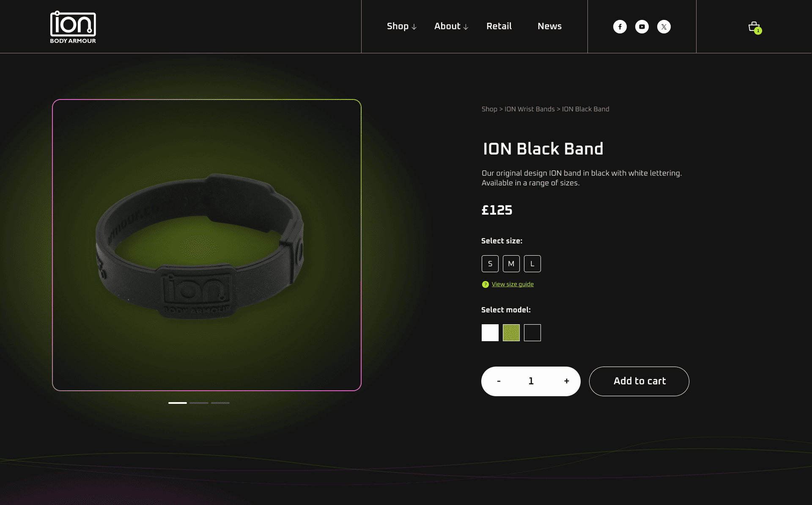Expand the Shop dropdown menu
Image resolution: width=812 pixels, height=505 pixels.
coord(402,26)
